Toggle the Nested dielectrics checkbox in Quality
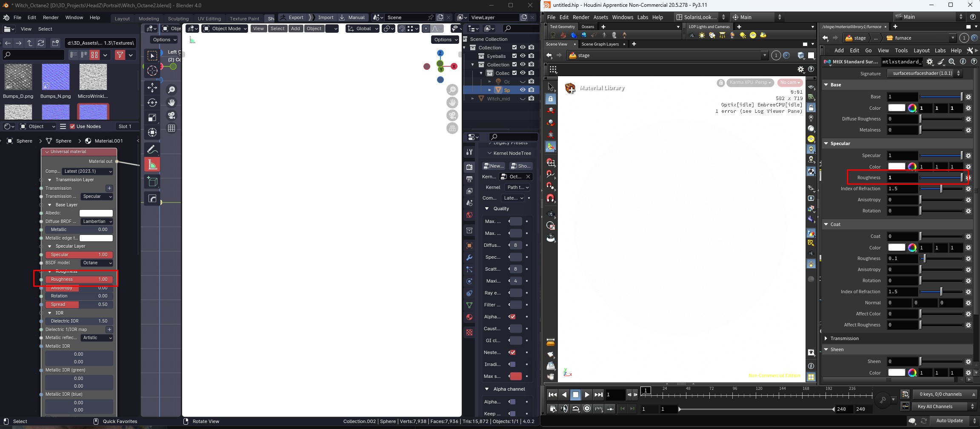The image size is (980, 429). click(x=513, y=352)
